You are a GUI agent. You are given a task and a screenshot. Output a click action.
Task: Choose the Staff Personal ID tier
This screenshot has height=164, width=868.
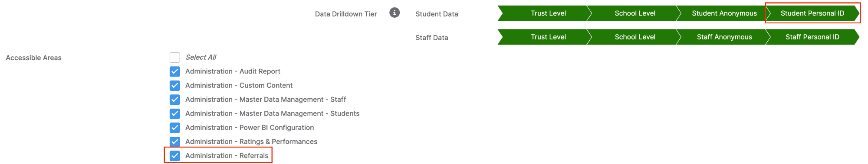[812, 37]
